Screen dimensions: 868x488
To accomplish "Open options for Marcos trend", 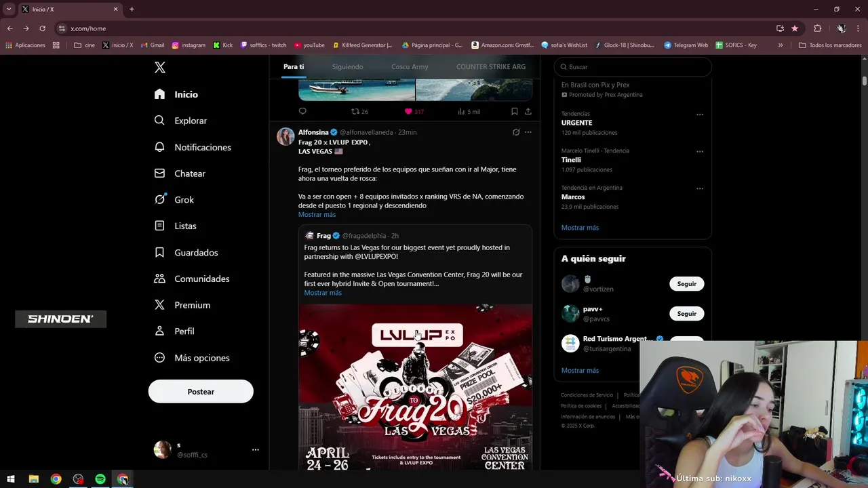I will [700, 188].
